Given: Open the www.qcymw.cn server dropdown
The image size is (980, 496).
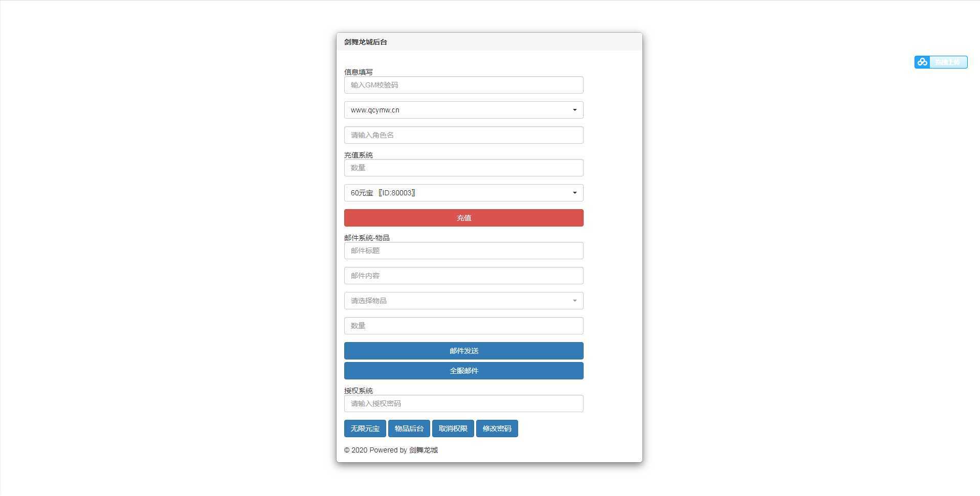Looking at the screenshot, I should tap(463, 110).
